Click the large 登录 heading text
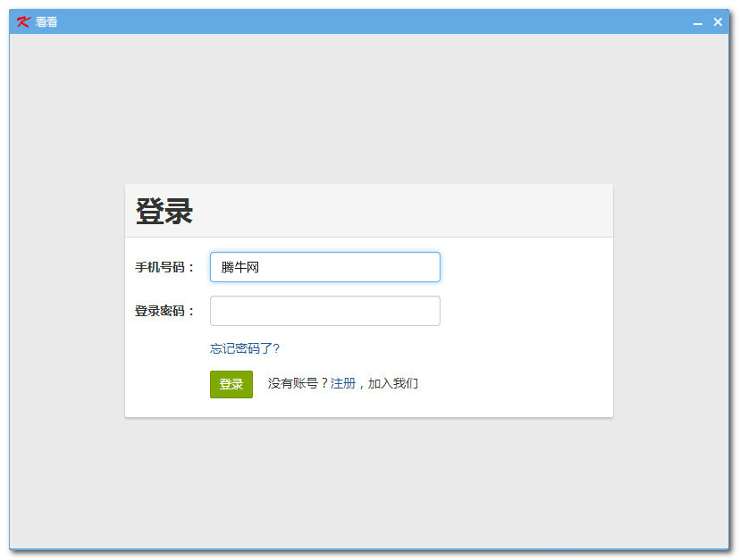The width and height of the screenshot is (739, 560). point(164,212)
